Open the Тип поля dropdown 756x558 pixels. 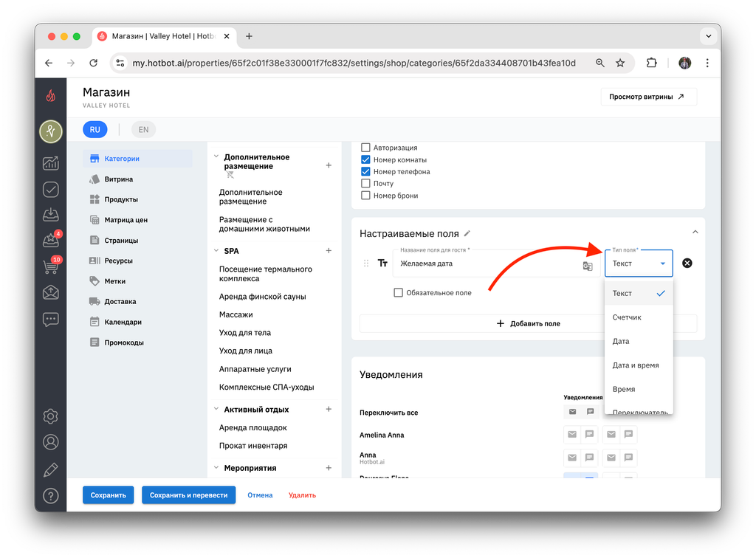pos(639,263)
